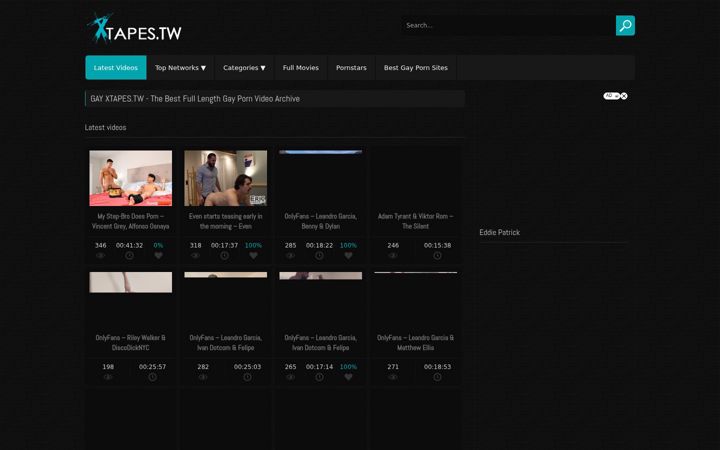This screenshot has width=720, height=450.
Task: Click the 0% rating value
Action: click(158, 245)
